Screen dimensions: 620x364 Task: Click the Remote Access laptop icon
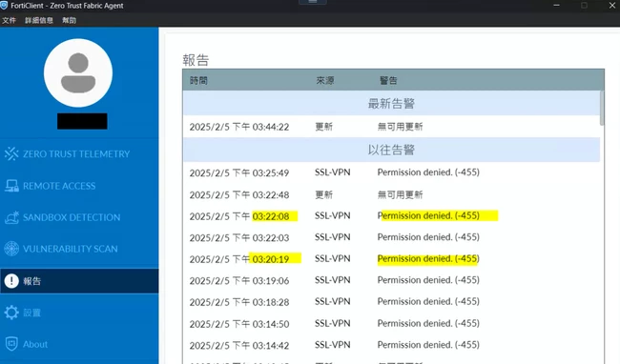click(x=11, y=186)
